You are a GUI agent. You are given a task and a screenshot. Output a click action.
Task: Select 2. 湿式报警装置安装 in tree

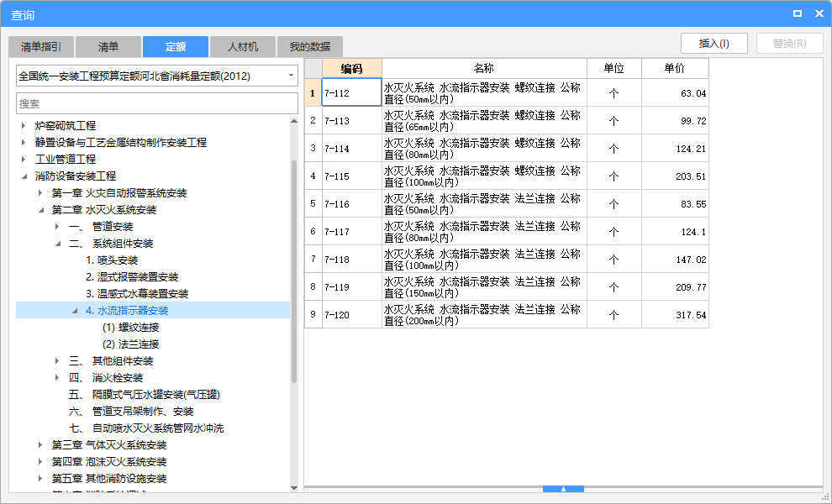pyautogui.click(x=132, y=277)
